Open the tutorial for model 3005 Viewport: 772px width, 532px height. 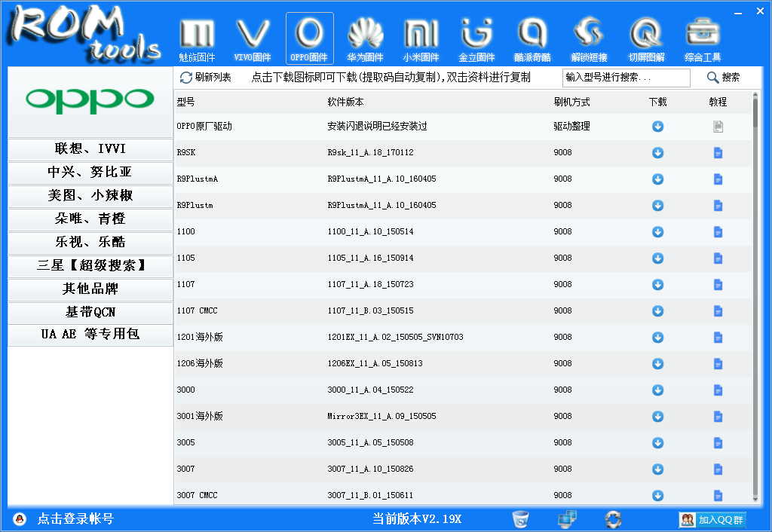point(718,443)
